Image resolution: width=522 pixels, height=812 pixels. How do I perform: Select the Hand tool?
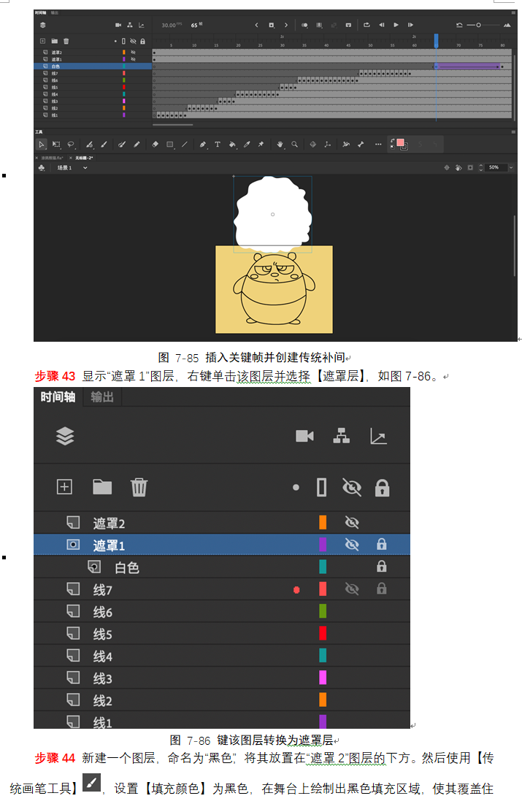[x=280, y=145]
